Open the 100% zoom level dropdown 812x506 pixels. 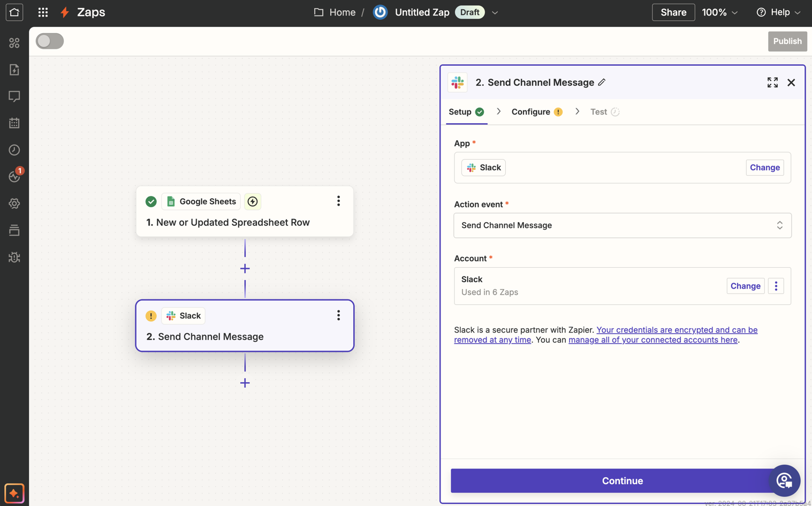719,12
